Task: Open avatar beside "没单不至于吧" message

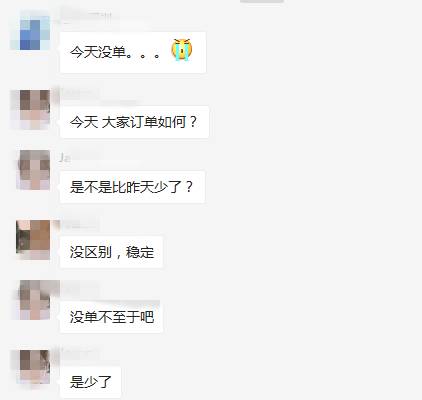Action: 34,300
